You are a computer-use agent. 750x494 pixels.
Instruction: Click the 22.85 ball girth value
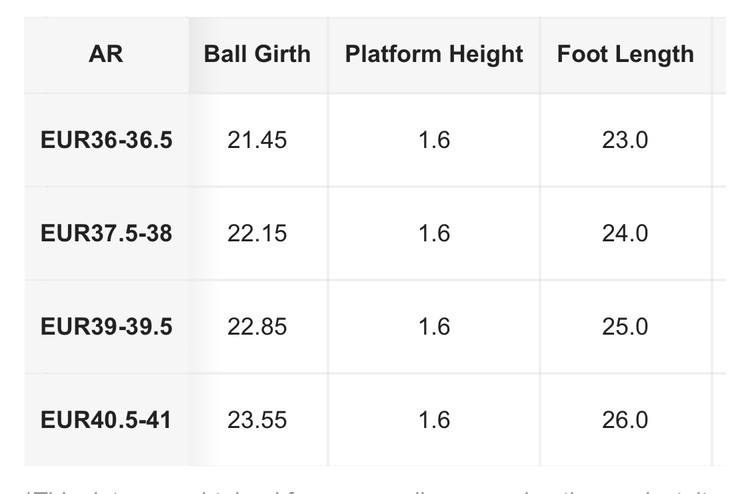(257, 327)
